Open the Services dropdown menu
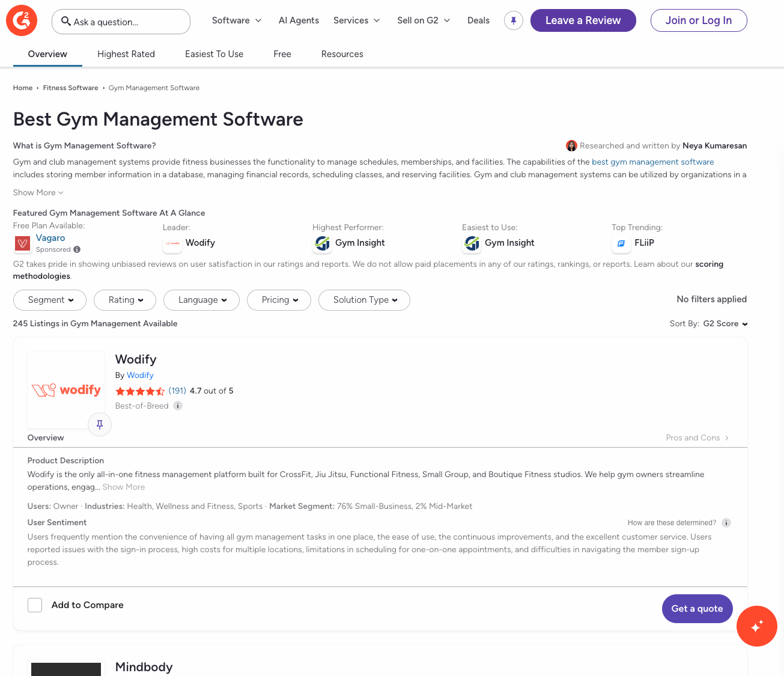 click(x=357, y=20)
